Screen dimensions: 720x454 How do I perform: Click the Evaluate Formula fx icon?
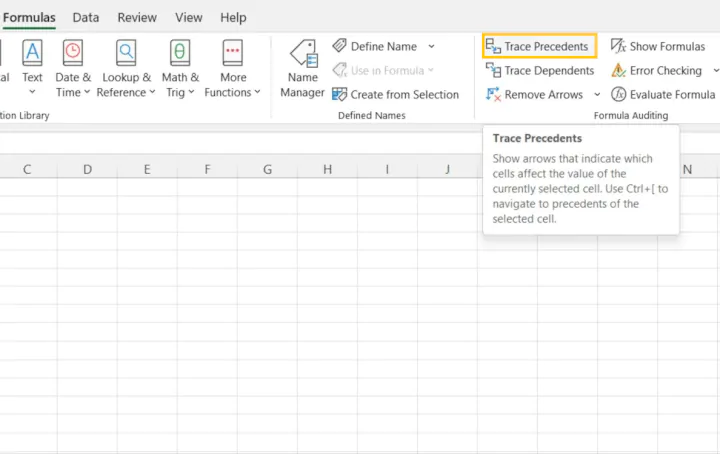tap(619, 94)
